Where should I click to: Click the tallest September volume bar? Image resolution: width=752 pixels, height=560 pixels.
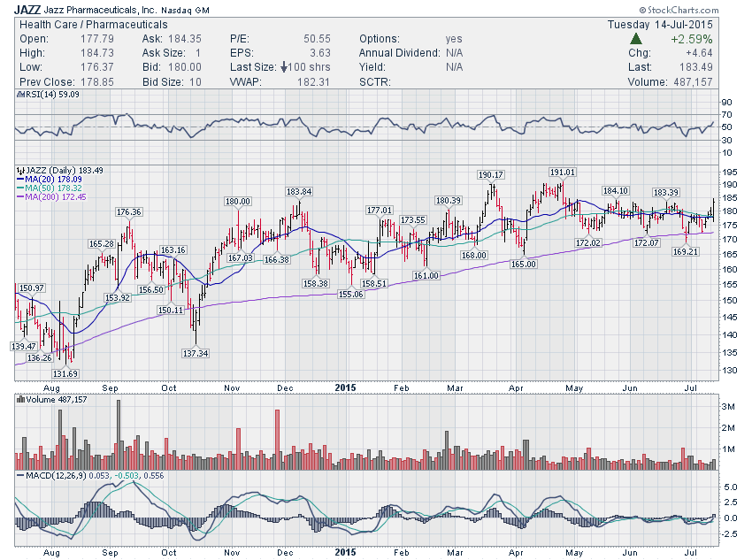pyautogui.click(x=119, y=435)
